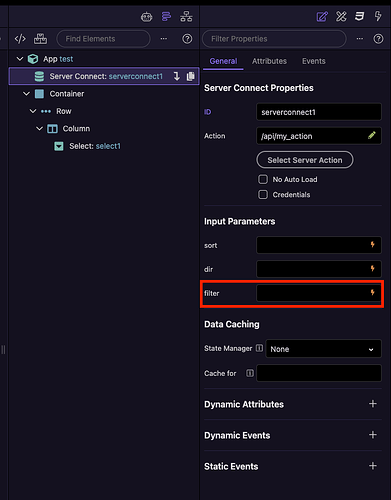Image resolution: width=391 pixels, height=500 pixels.
Task: Select the Column label in tree
Action: 76,129
